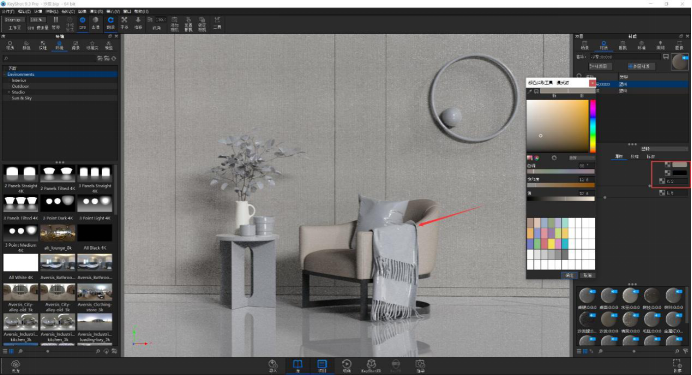Select the Pan camera tool
Viewport: 692px width, 375px height.
pyautogui.click(x=124, y=23)
